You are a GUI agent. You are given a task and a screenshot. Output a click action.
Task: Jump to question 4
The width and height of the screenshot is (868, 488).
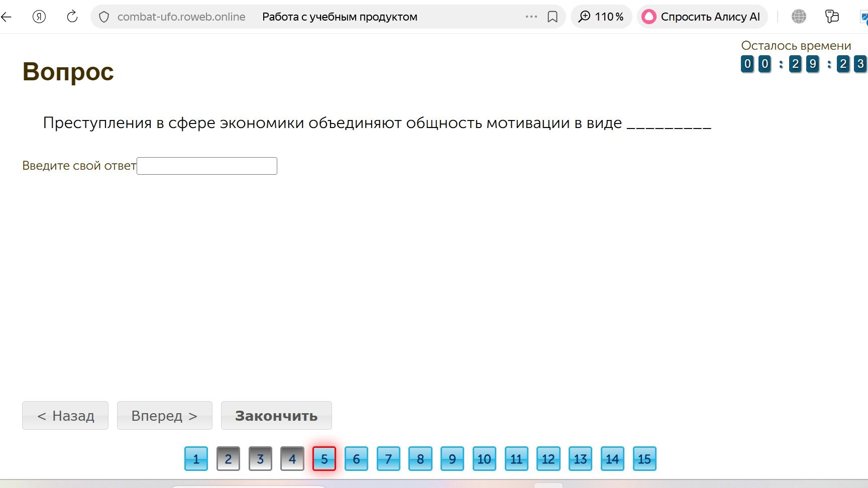coord(292,459)
